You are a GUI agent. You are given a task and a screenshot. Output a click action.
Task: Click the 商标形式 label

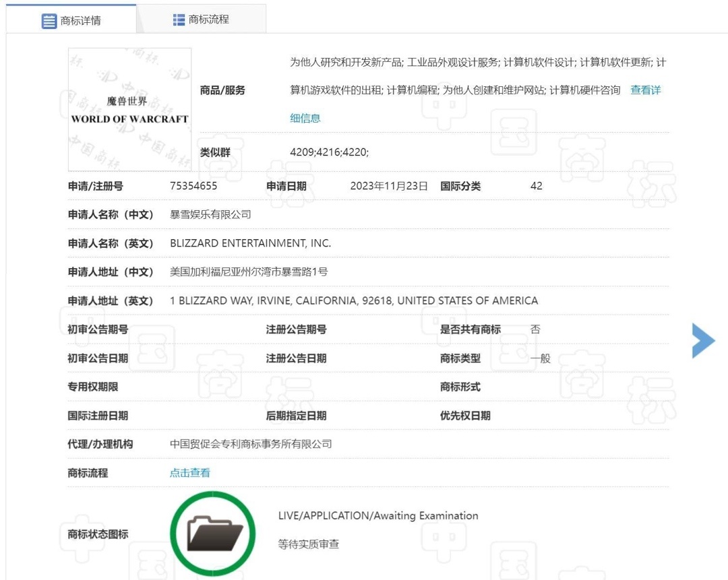pyautogui.click(x=460, y=387)
